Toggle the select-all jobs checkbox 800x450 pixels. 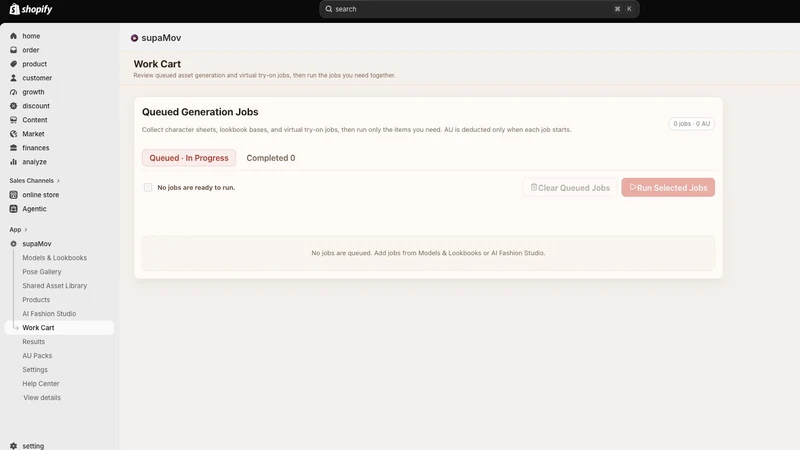[x=148, y=187]
